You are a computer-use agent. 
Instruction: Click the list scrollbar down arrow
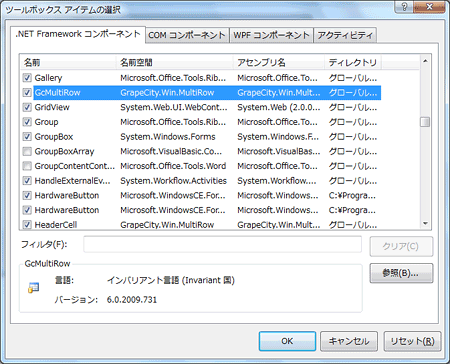click(x=425, y=223)
